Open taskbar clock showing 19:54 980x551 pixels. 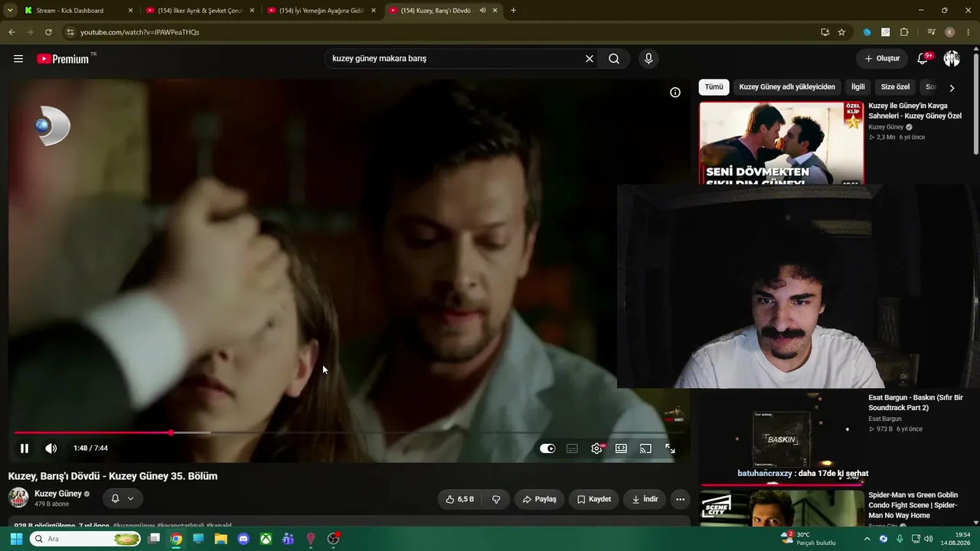956,539
